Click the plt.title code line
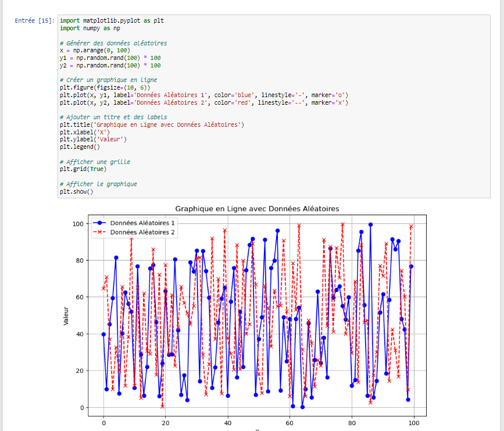The height and width of the screenshot is (431, 504). point(152,125)
